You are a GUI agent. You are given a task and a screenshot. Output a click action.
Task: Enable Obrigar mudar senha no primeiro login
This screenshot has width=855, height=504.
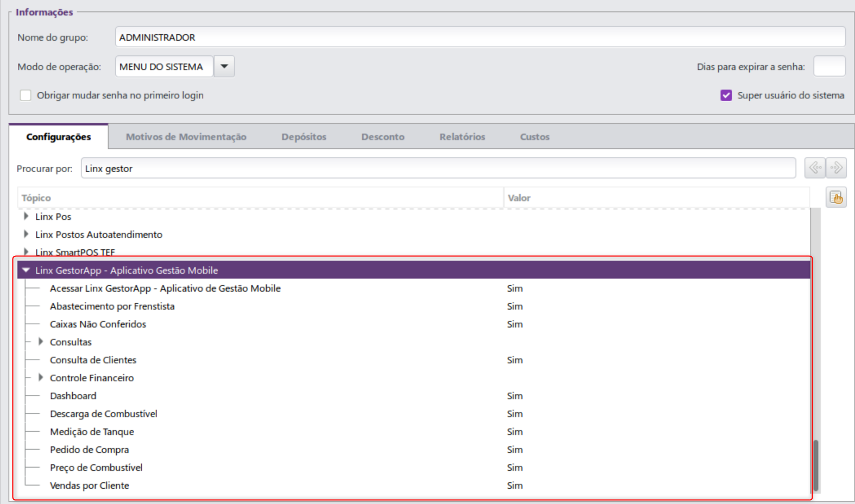[26, 96]
